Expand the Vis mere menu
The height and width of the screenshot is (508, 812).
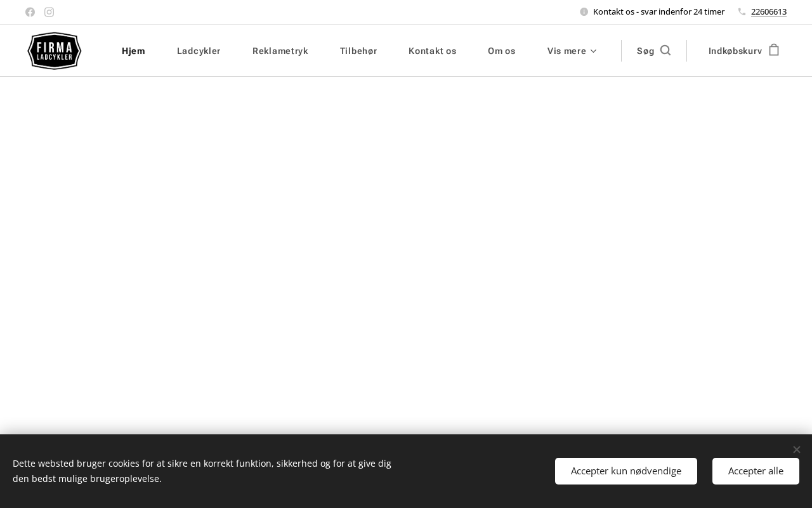[572, 51]
